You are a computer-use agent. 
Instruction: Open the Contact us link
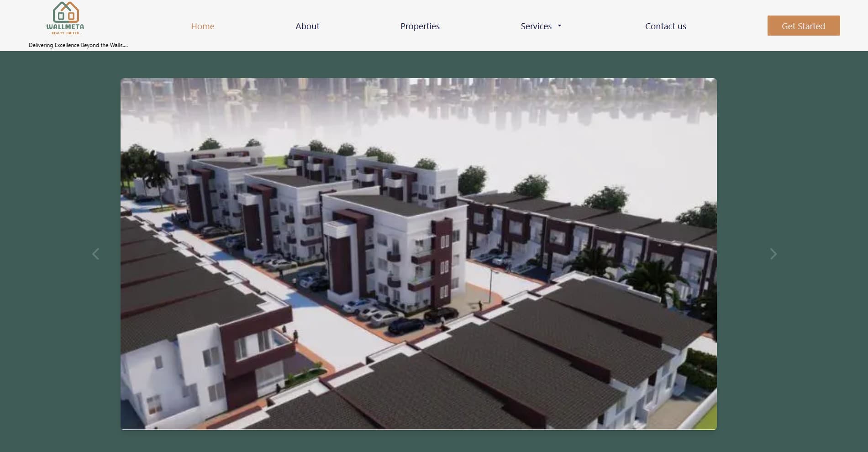[x=665, y=26]
